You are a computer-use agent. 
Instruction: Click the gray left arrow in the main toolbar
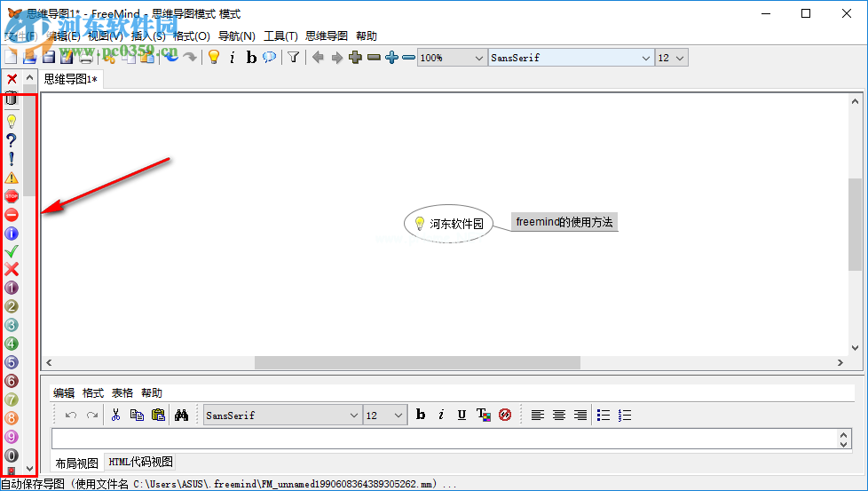(x=318, y=57)
